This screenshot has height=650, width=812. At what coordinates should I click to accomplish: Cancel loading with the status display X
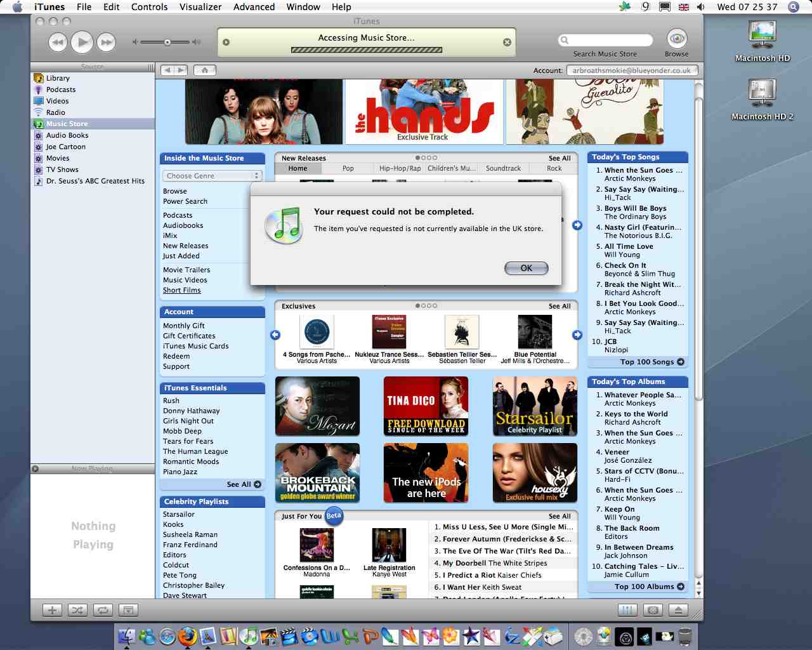[x=507, y=42]
